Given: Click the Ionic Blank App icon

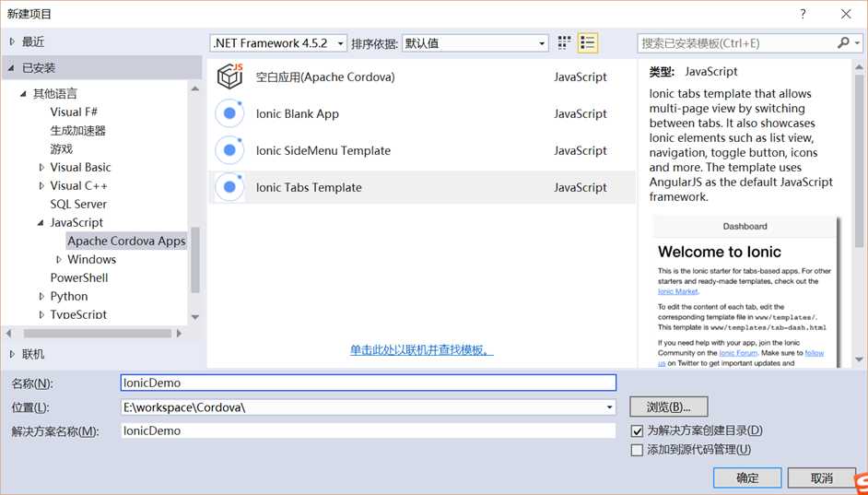Looking at the screenshot, I should pos(229,113).
